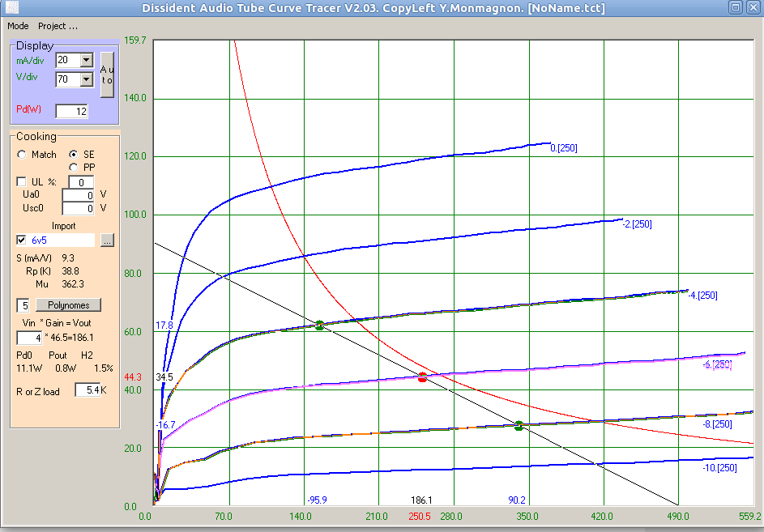Click the -8.[250] curve label
764x532 pixels.
[x=717, y=423]
